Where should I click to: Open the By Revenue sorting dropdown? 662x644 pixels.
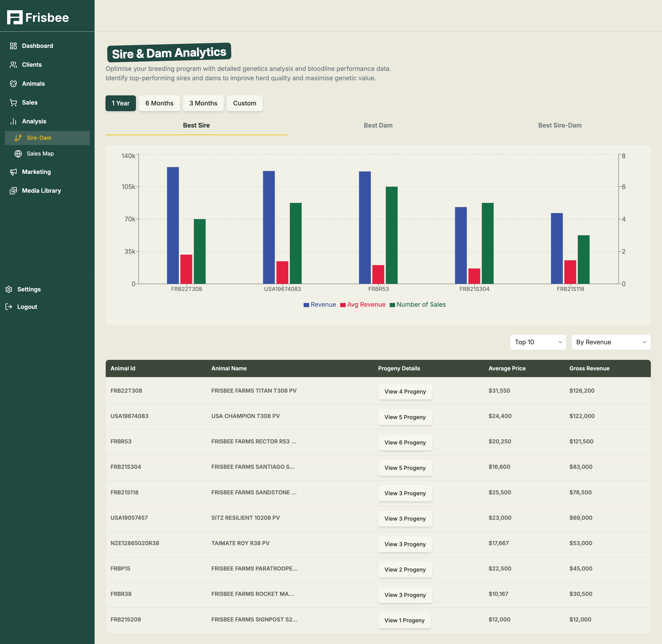[x=611, y=342]
